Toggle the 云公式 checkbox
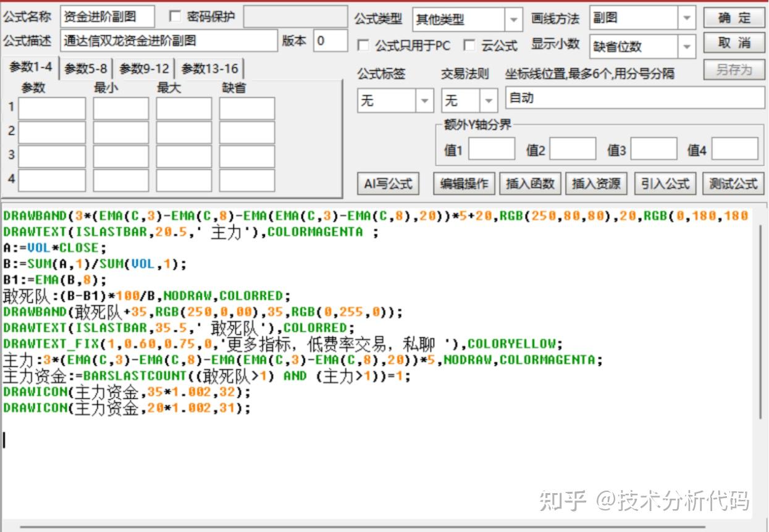Image resolution: width=769 pixels, height=532 pixels. pos(470,46)
